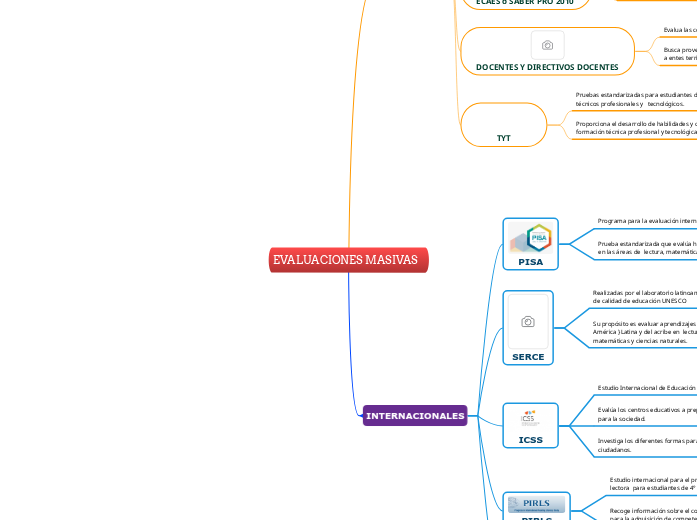
Task: Click the camera placeholder in DOCENTES node
Action: click(x=547, y=45)
